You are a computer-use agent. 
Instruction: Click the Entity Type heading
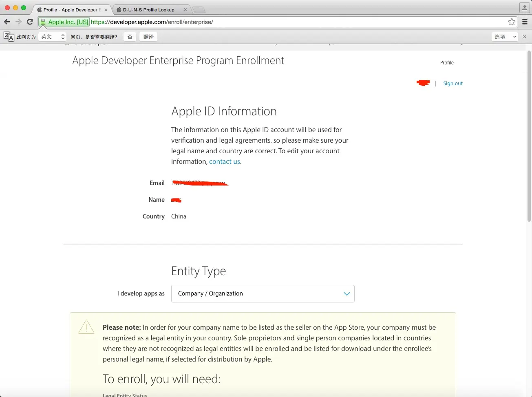(x=199, y=271)
